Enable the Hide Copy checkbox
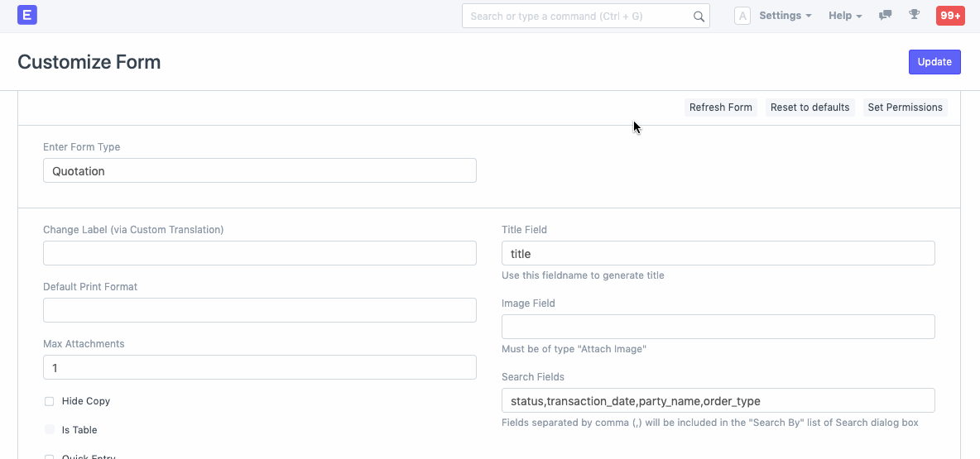 [50, 401]
